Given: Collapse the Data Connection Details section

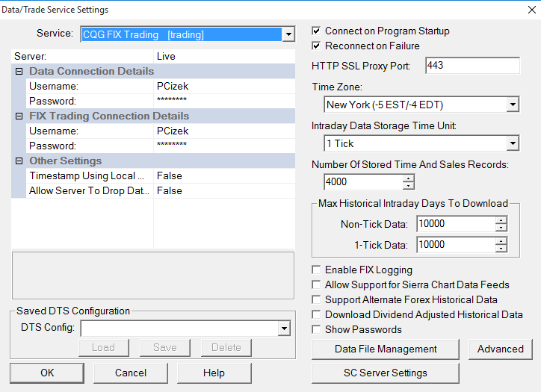Looking at the screenshot, I should coord(19,72).
